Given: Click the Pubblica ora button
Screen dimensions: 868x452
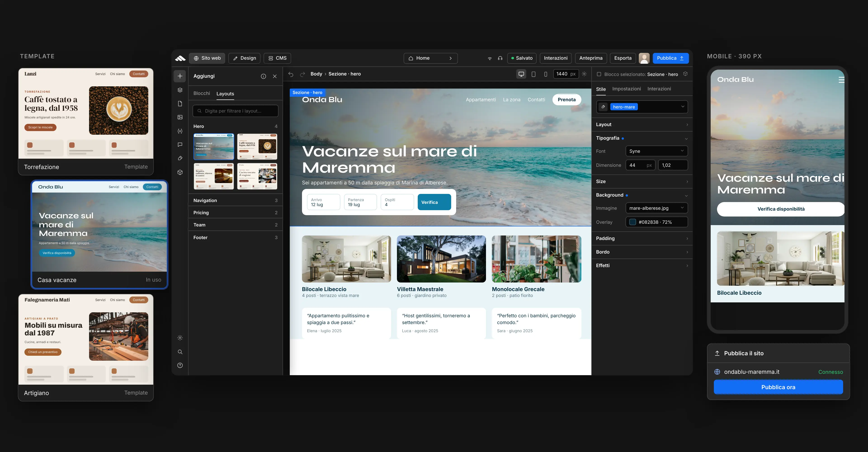Looking at the screenshot, I should (x=778, y=387).
